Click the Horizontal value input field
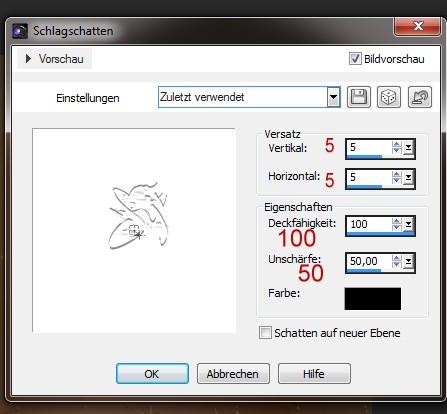447x414 pixels. point(369,177)
